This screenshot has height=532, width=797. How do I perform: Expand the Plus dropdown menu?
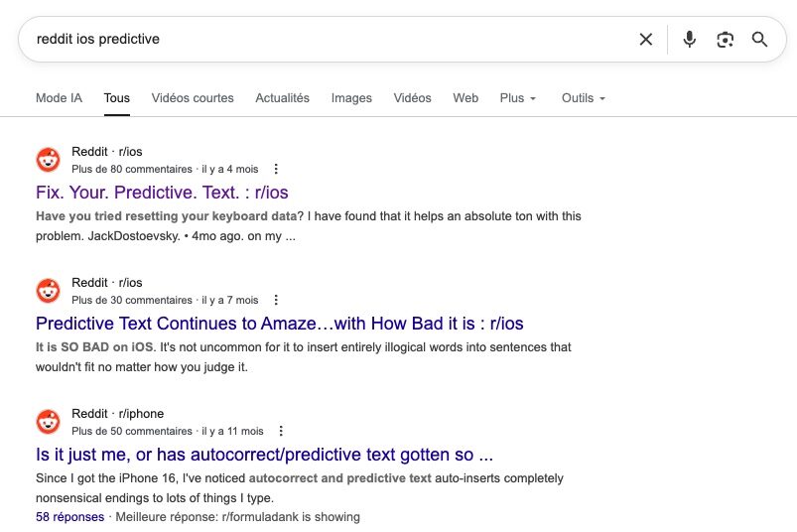[x=518, y=98]
